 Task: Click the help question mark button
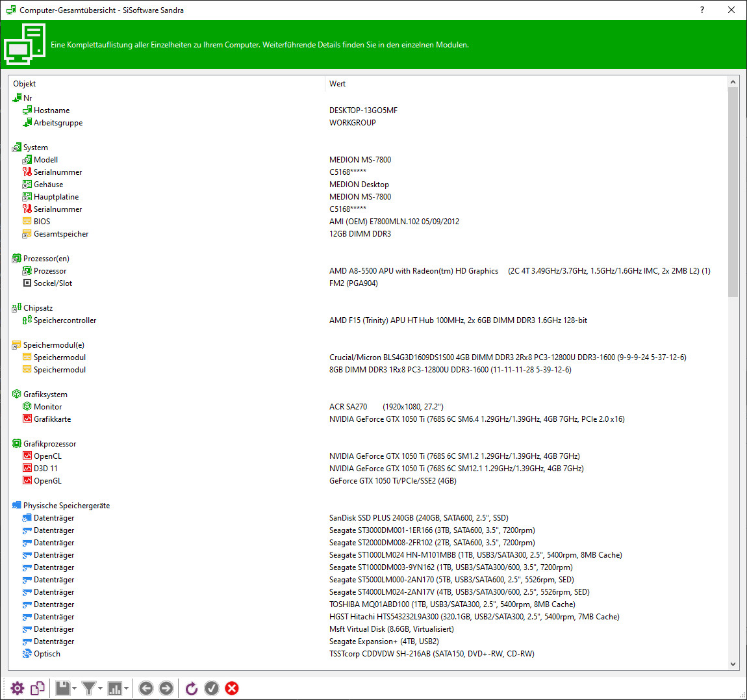[x=702, y=10]
